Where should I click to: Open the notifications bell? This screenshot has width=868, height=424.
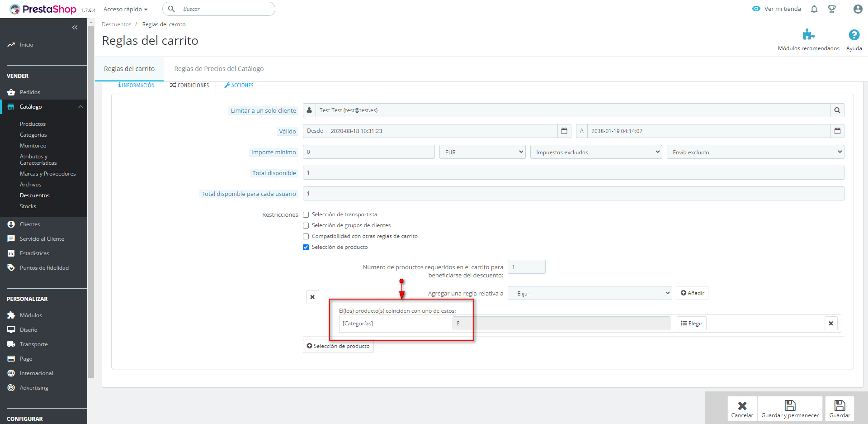(814, 9)
